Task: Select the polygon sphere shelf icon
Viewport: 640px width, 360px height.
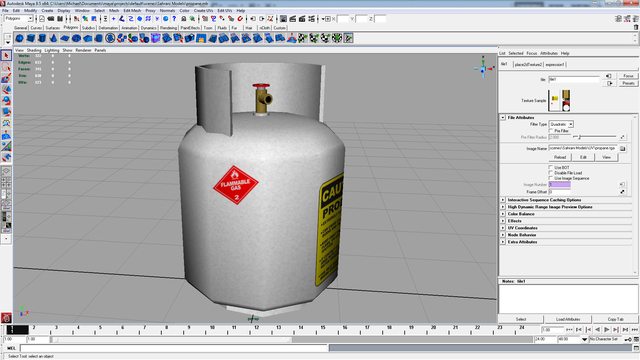Action: click(19, 38)
